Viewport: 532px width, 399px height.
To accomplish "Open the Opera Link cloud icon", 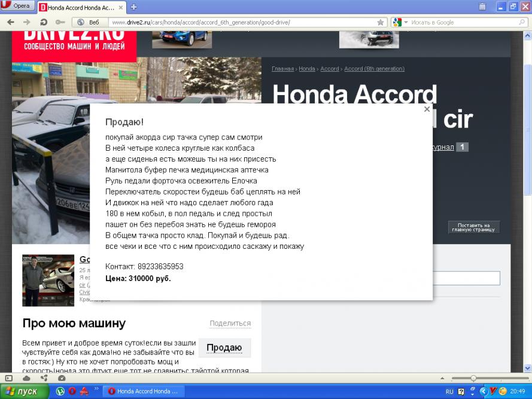I will (x=26, y=378).
